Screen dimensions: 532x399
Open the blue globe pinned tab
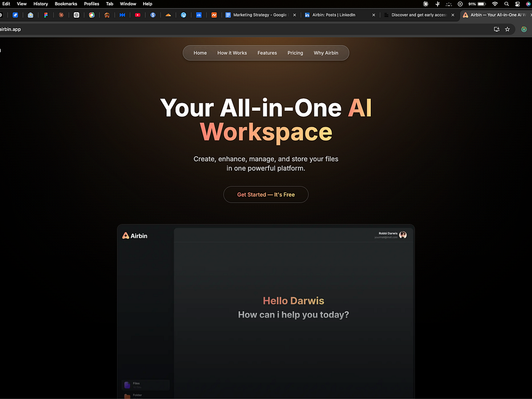(183, 15)
